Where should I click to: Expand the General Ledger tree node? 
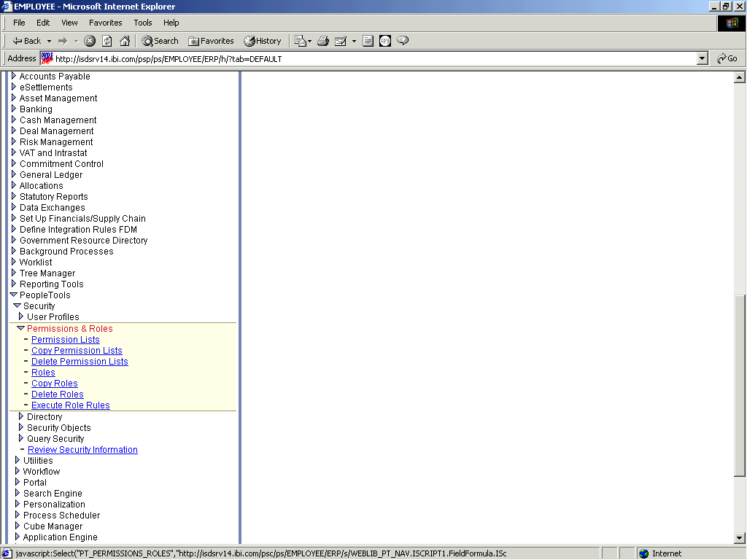[x=14, y=174]
